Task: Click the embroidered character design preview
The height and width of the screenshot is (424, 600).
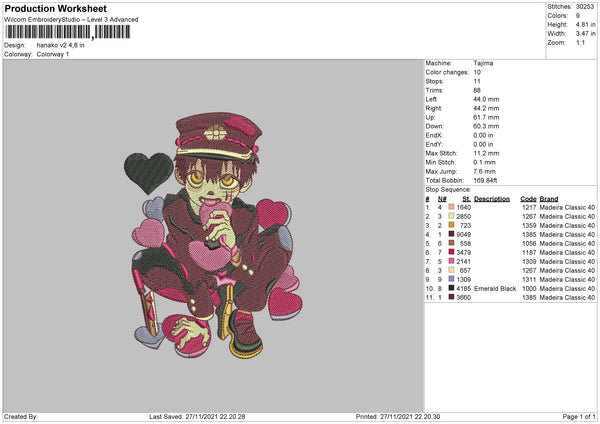Action: pyautogui.click(x=213, y=236)
